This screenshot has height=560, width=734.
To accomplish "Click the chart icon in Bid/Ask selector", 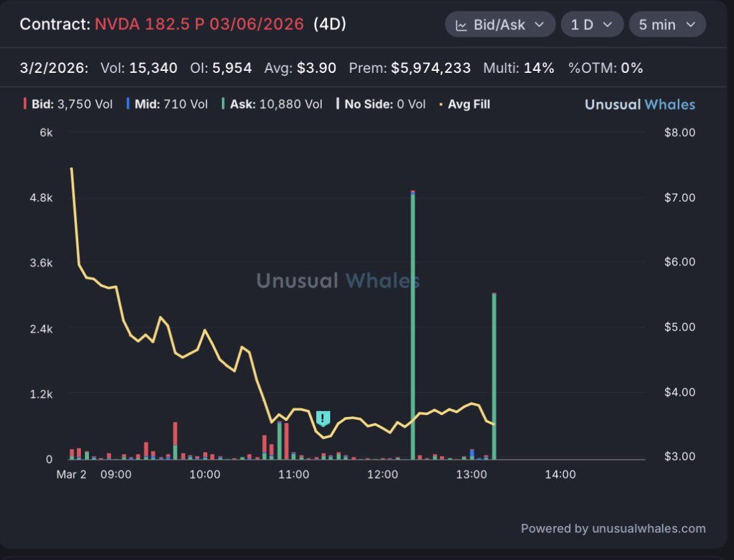I will [x=461, y=25].
